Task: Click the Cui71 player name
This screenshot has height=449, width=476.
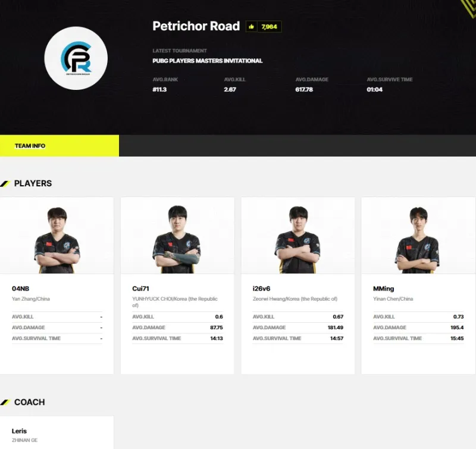Action: pyautogui.click(x=140, y=289)
